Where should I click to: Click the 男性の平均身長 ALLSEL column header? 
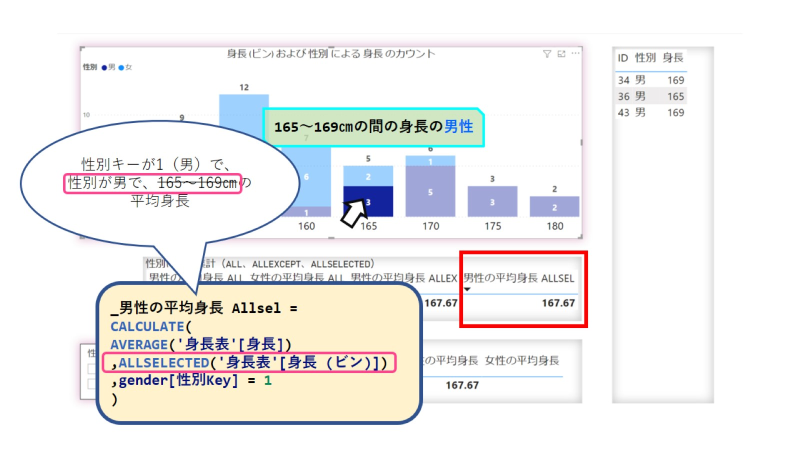click(519, 278)
